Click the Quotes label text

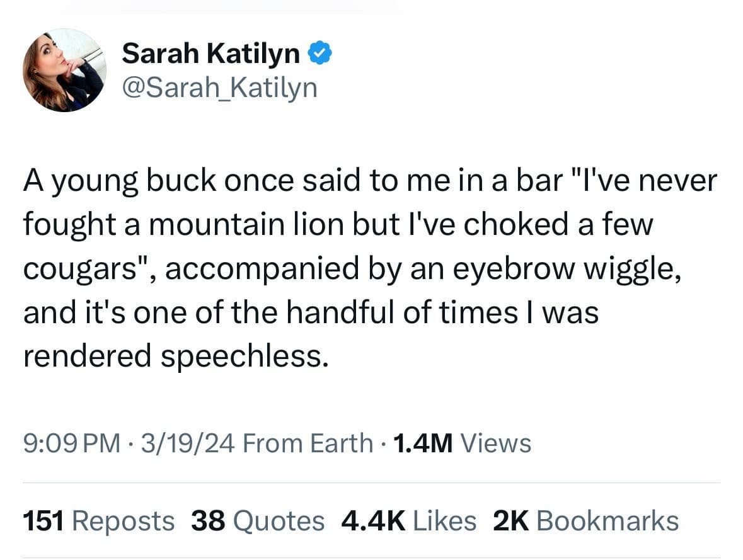pos(278,520)
